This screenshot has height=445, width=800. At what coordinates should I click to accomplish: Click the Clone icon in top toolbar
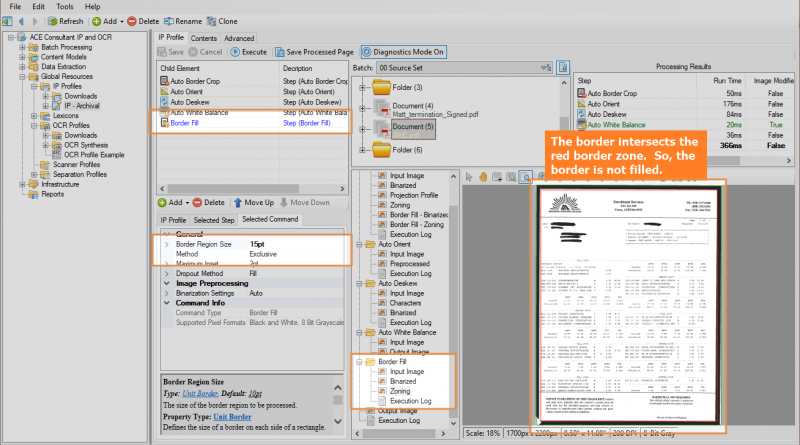[x=218, y=21]
